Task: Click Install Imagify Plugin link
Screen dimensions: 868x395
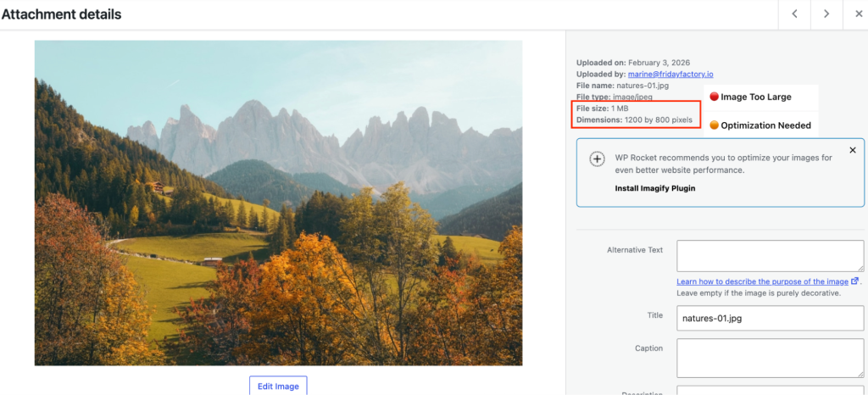Action: [x=655, y=188]
